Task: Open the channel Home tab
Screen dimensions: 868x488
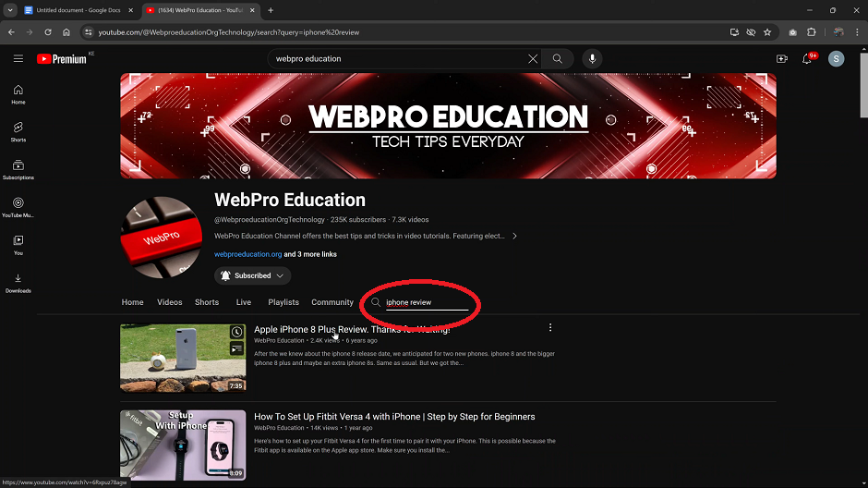Action: pyautogui.click(x=132, y=302)
